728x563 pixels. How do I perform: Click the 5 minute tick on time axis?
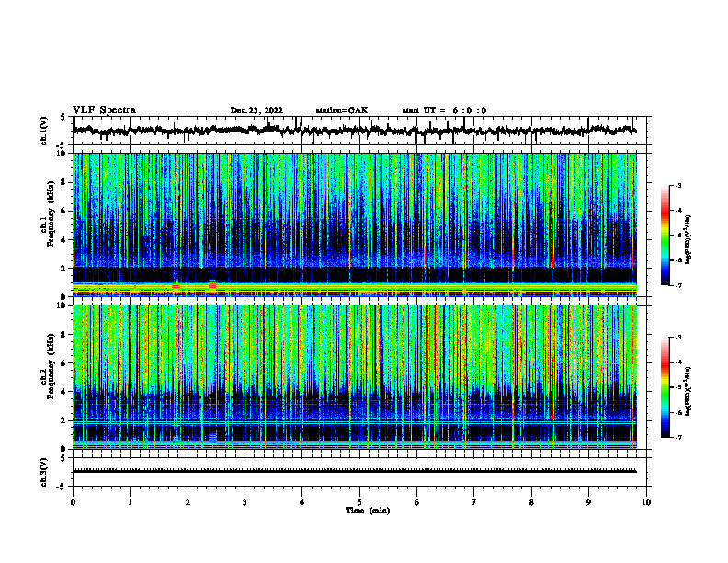click(x=359, y=502)
